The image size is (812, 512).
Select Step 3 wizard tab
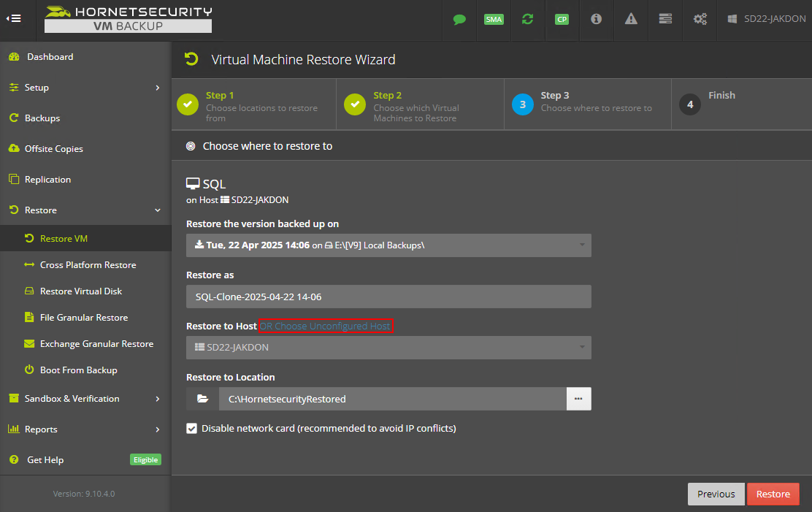point(588,104)
